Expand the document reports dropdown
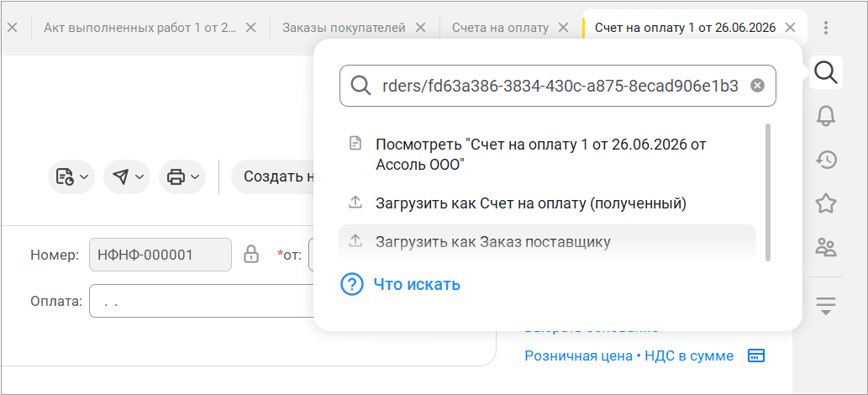The width and height of the screenshot is (868, 395). 71,176
